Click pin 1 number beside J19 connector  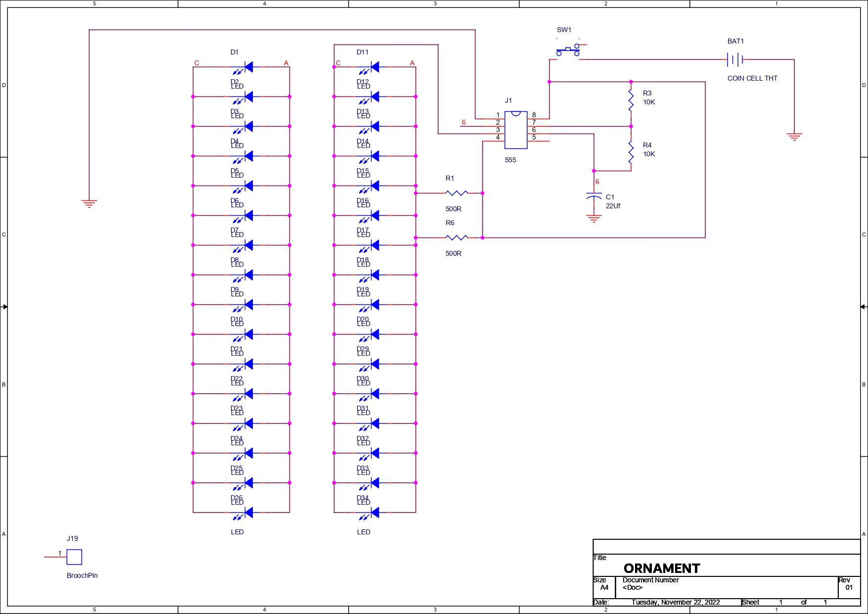point(60,553)
